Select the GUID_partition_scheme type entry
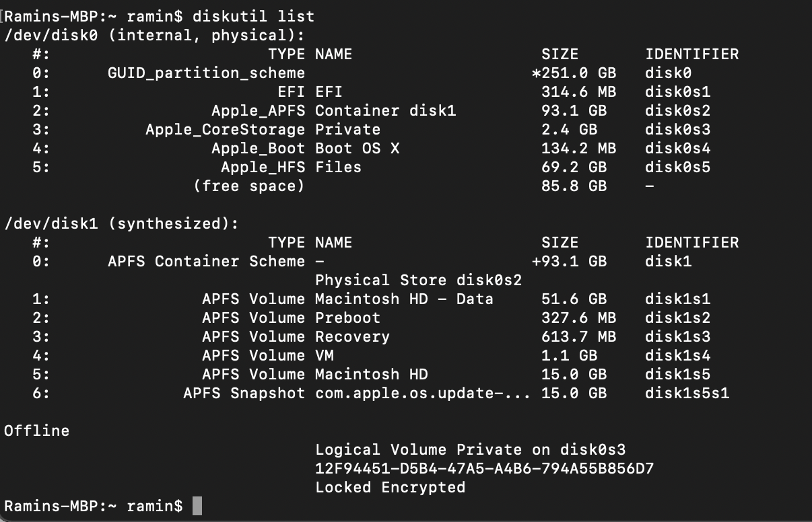The height and width of the screenshot is (522, 812). pos(206,73)
